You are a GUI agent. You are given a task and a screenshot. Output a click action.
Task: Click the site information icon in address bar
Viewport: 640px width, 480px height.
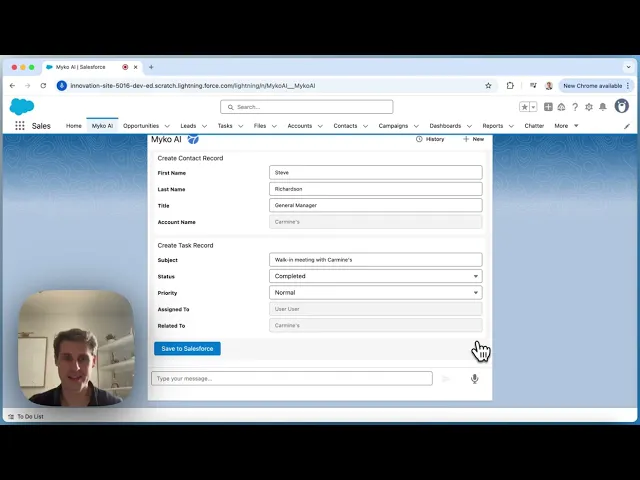[x=62, y=86]
